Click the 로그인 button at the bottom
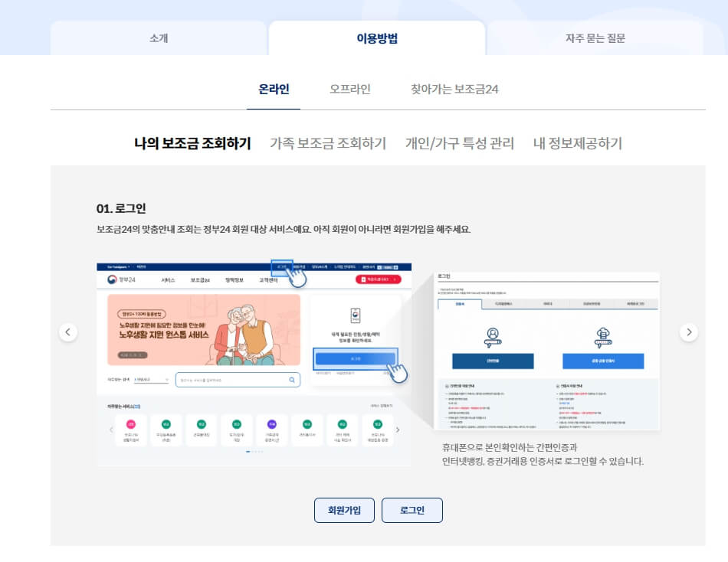This screenshot has width=728, height=562. click(412, 510)
